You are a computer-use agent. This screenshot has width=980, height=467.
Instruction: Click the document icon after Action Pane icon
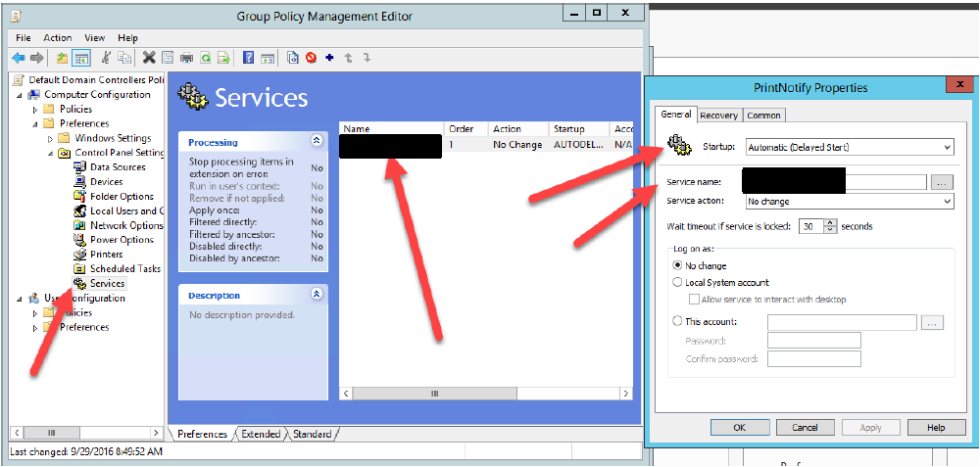point(292,58)
